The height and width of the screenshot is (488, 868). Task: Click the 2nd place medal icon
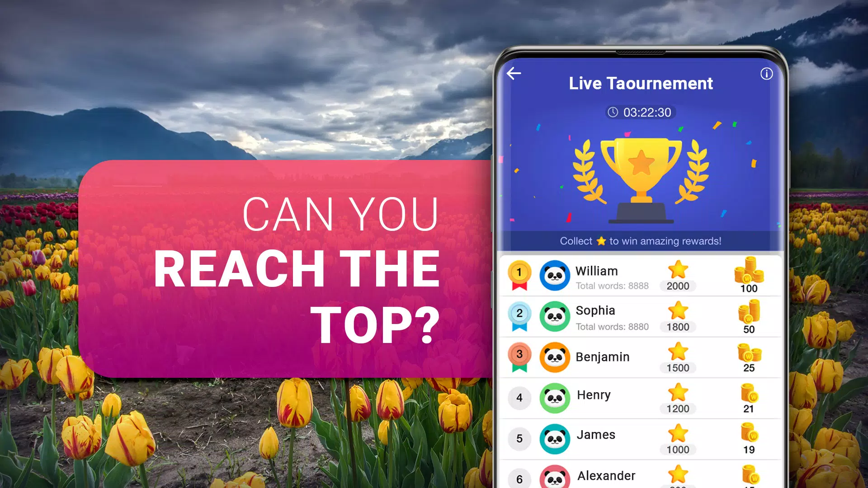pos(518,316)
